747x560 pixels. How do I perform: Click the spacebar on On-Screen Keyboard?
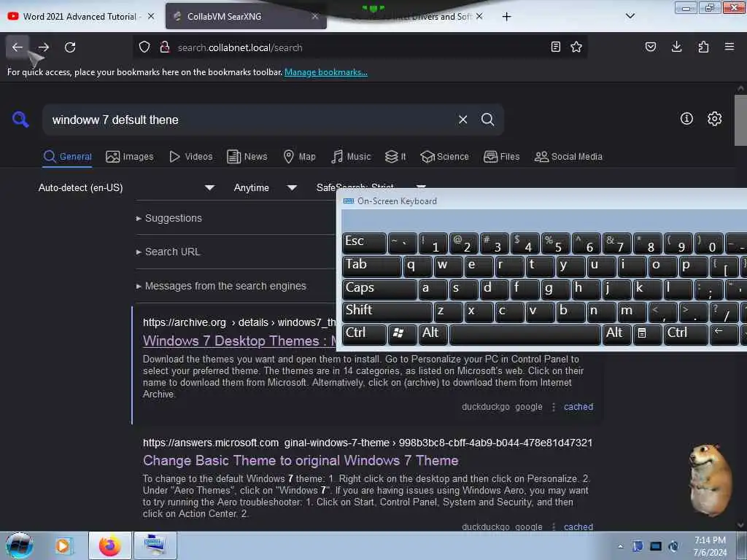coord(525,334)
